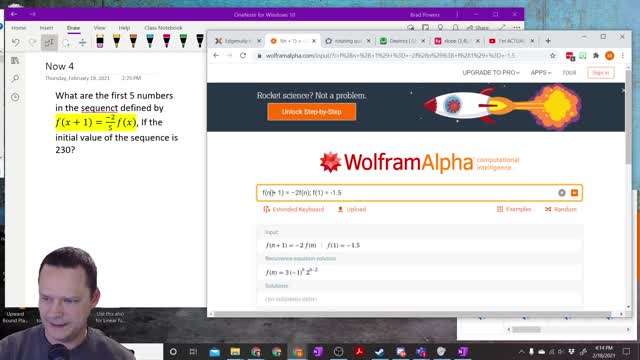Pick the purple highlighter eraser pen
This screenshot has height=360, width=640.
pos(100,41)
